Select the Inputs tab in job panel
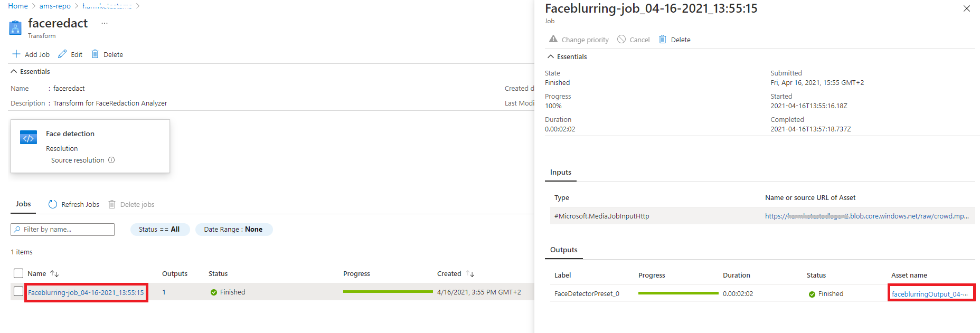 [561, 173]
